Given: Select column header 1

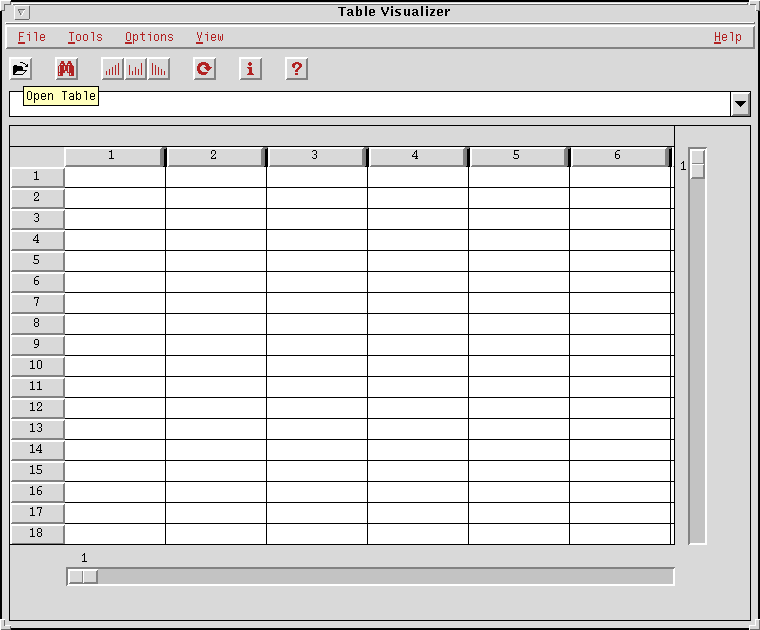Looking at the screenshot, I should (113, 157).
